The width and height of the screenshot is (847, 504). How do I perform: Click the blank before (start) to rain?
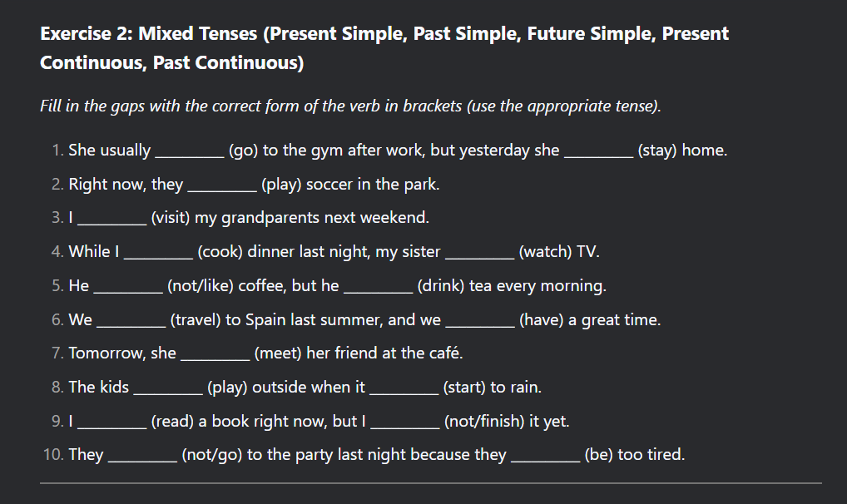[404, 389]
